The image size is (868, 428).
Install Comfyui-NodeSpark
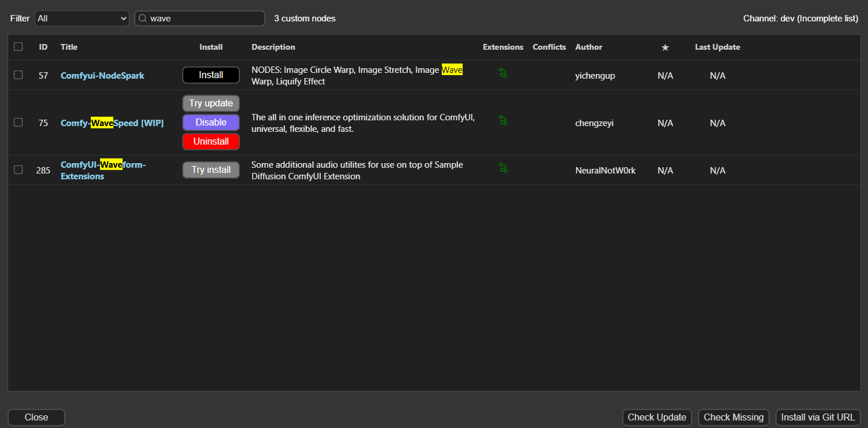point(211,75)
